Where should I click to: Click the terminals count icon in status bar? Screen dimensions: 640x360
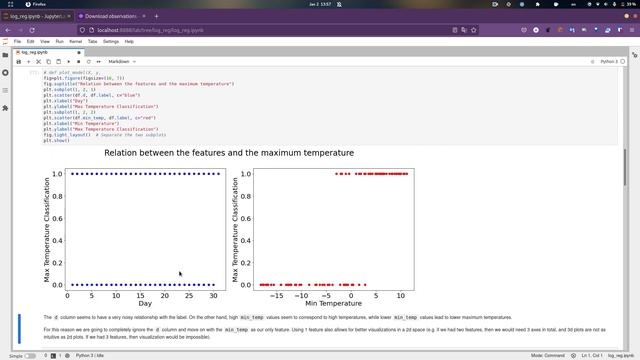click(x=53, y=356)
